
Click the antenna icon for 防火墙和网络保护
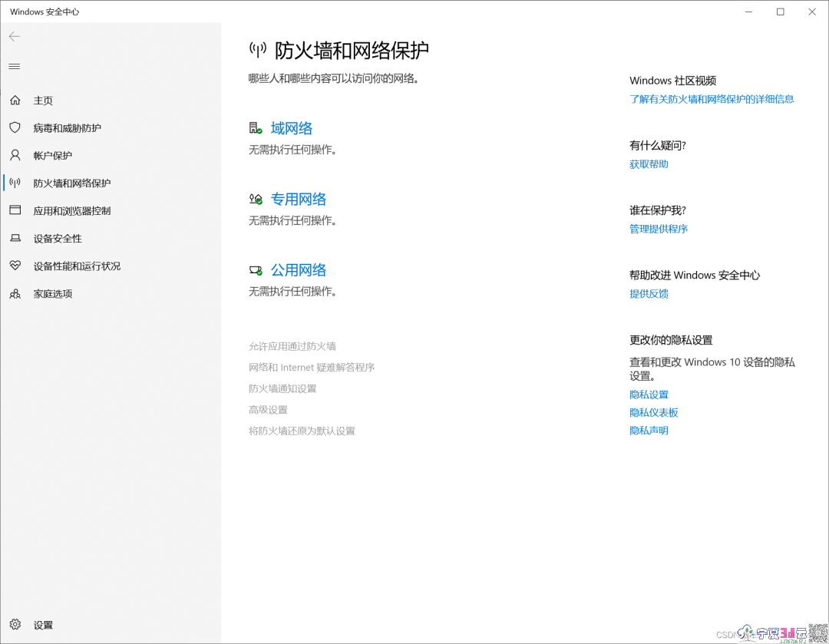click(15, 183)
